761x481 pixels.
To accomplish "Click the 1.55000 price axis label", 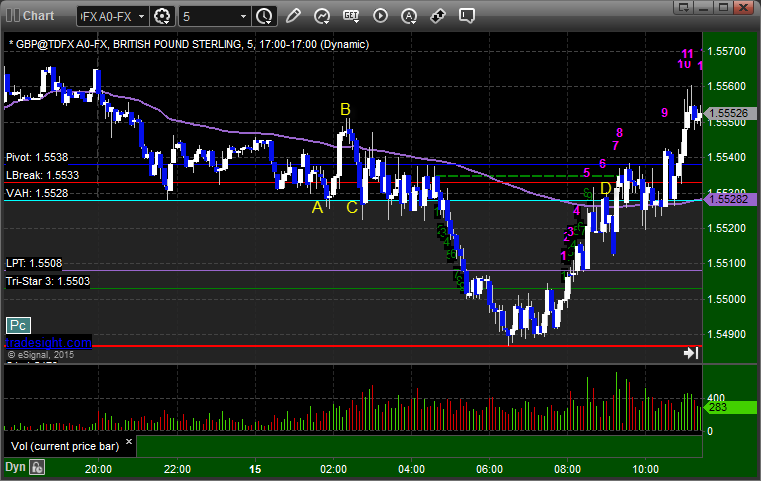I will click(727, 299).
